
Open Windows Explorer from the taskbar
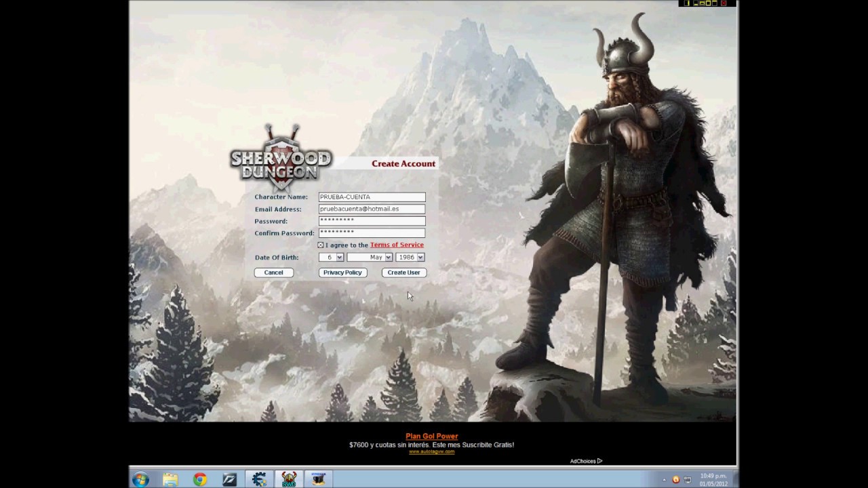coord(170,480)
